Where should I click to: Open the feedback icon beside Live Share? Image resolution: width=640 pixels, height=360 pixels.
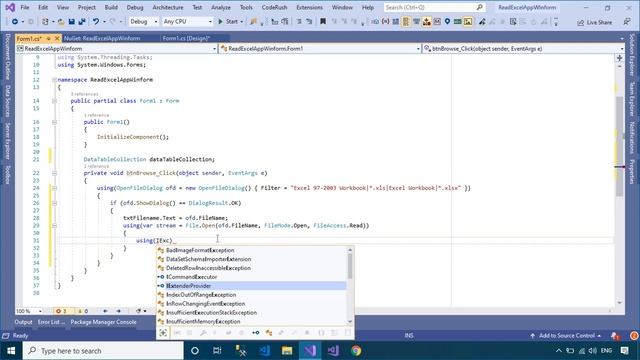[x=627, y=22]
